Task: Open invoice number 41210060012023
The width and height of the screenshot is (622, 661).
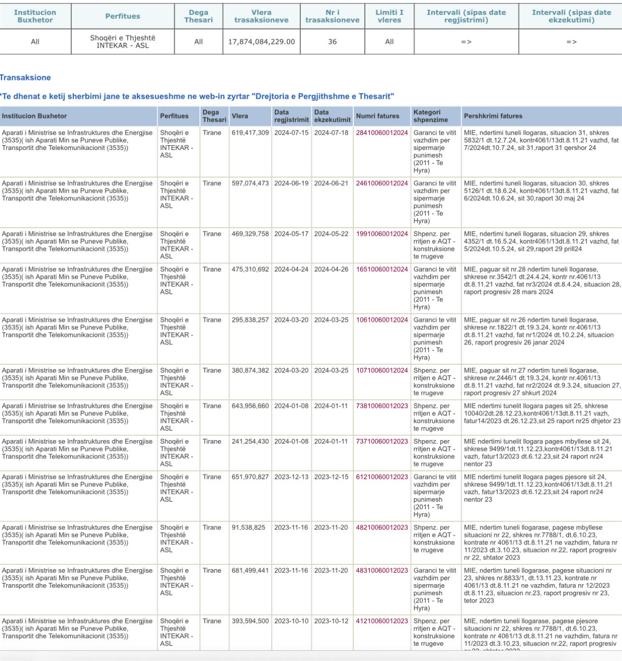Action: (382, 620)
